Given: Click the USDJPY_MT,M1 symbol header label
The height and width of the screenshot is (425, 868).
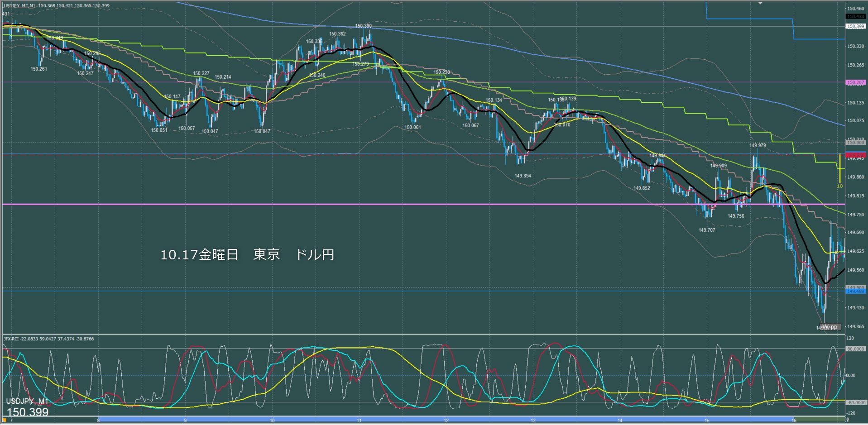Looking at the screenshot, I should (20, 6).
